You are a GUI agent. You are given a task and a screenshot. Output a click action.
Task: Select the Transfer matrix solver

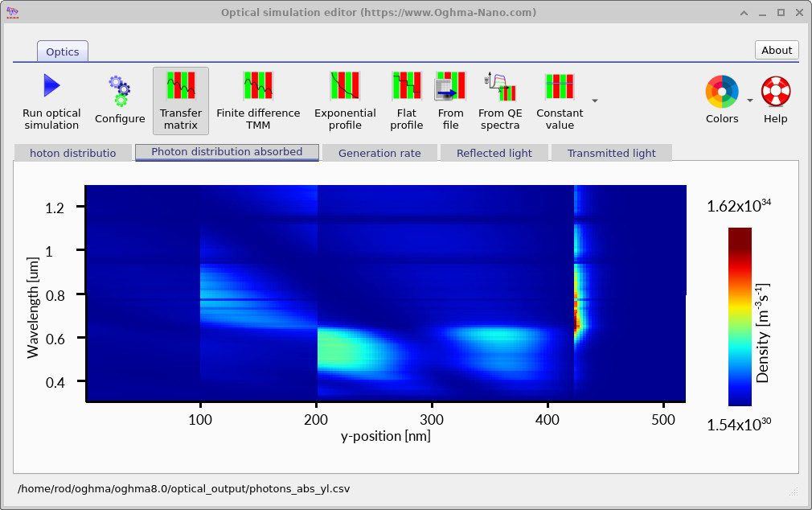(x=181, y=101)
